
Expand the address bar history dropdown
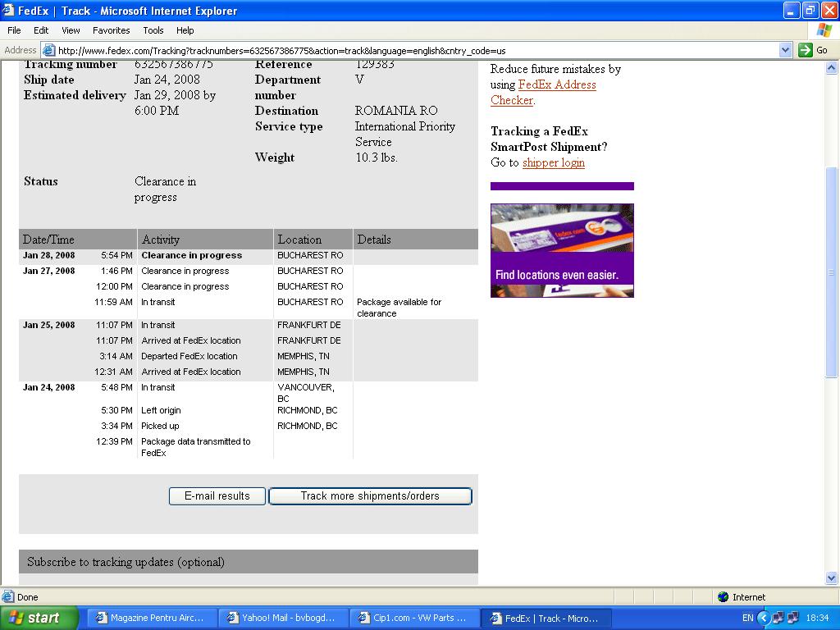785,50
